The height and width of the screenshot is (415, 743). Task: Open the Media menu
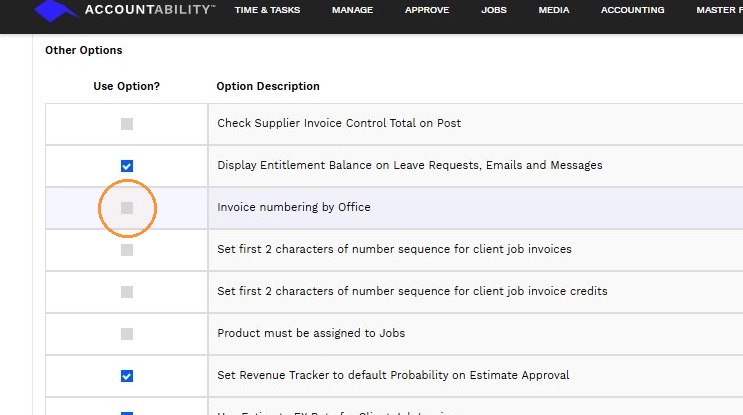[x=553, y=10]
